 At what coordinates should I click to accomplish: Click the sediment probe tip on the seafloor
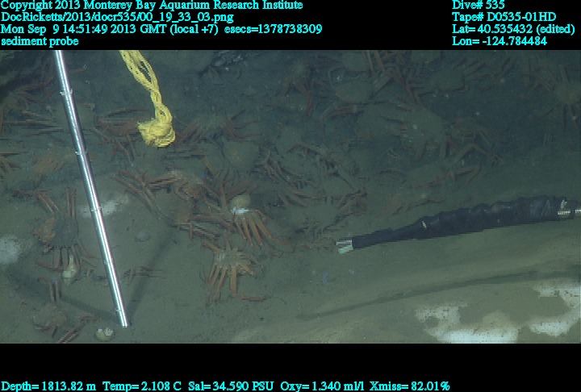123,321
